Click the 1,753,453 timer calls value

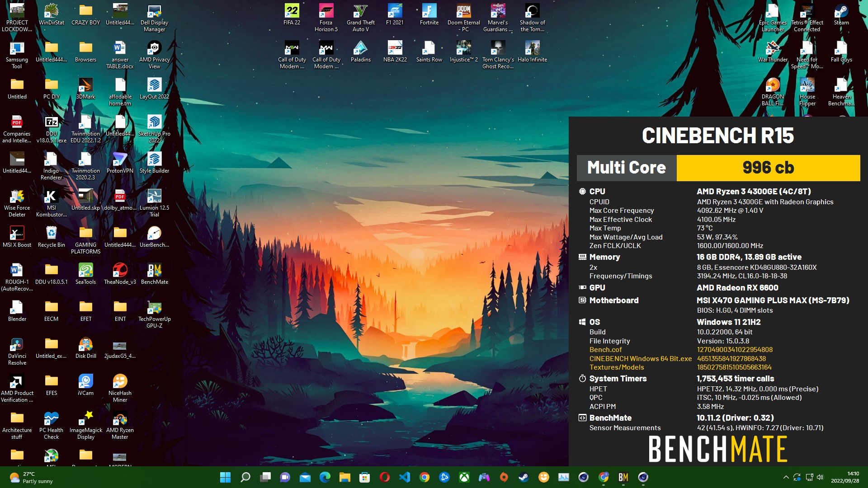(x=735, y=379)
